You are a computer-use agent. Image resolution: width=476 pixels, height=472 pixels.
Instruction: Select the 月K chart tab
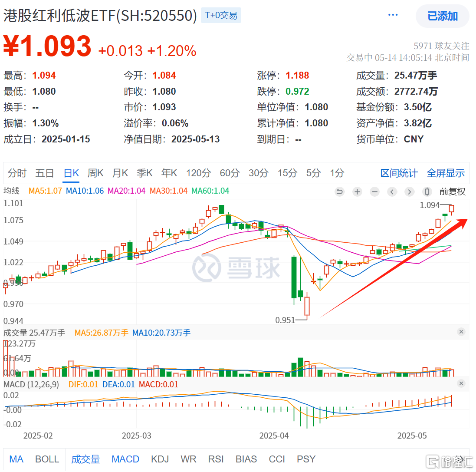click(x=120, y=173)
